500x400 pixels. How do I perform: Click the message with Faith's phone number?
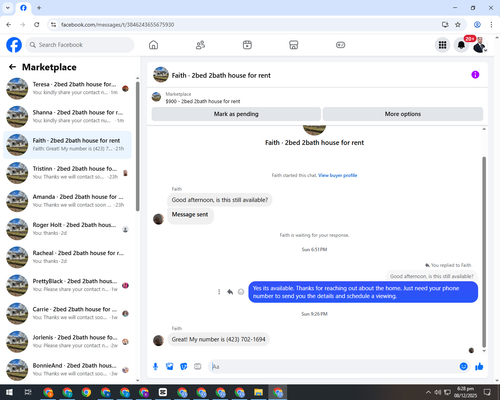(x=218, y=339)
